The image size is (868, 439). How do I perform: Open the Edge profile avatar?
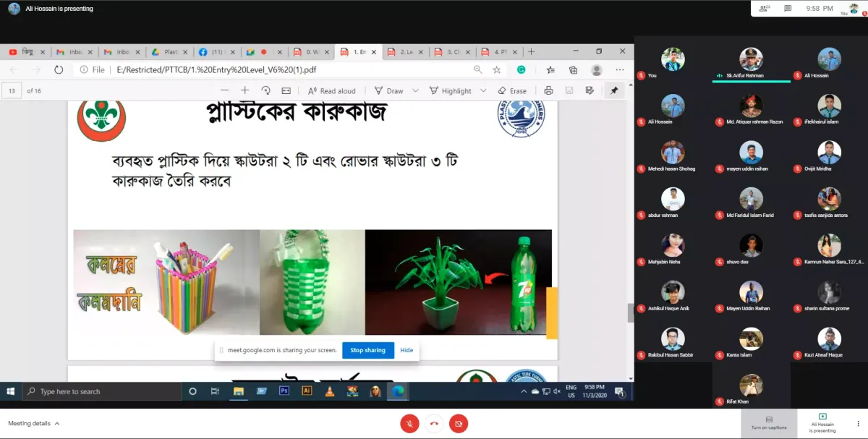point(596,70)
